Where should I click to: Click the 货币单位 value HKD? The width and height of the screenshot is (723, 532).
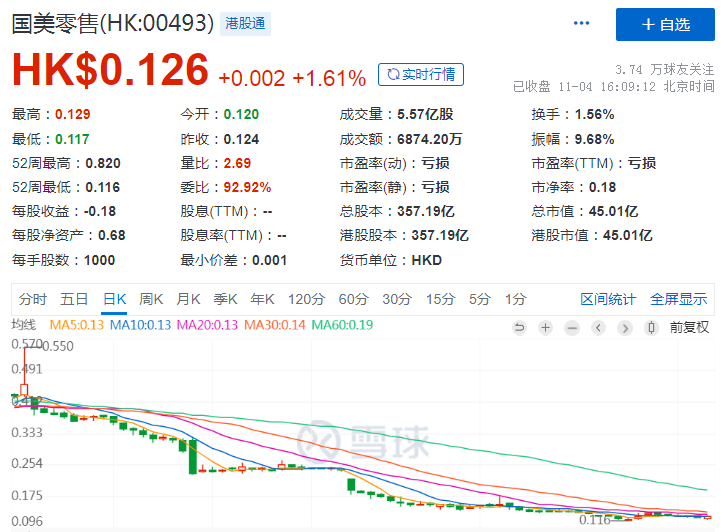pyautogui.click(x=427, y=260)
